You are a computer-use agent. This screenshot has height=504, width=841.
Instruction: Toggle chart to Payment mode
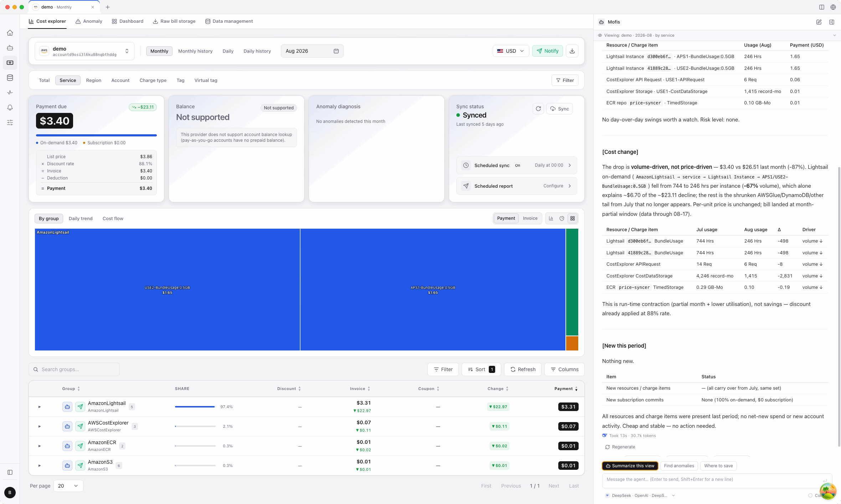pos(506,218)
